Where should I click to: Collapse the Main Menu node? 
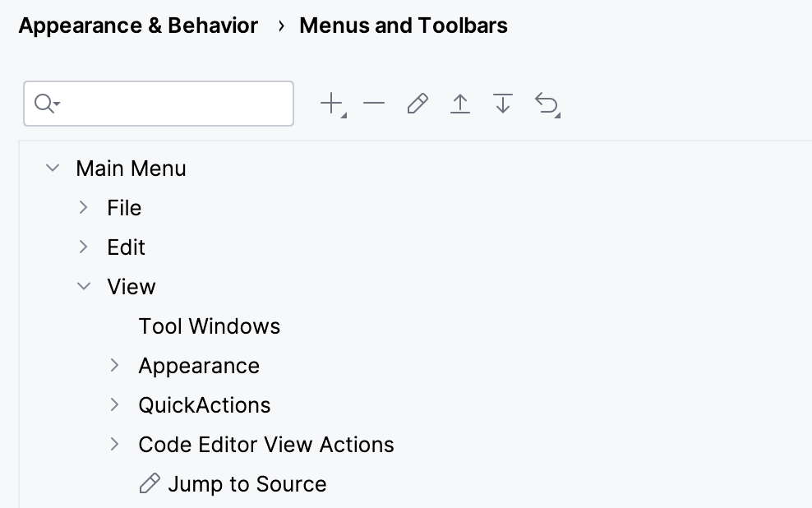pos(52,168)
